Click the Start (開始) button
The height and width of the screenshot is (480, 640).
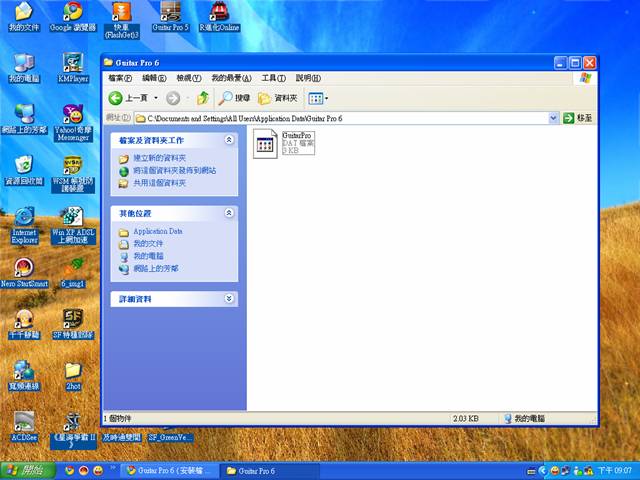(x=28, y=470)
